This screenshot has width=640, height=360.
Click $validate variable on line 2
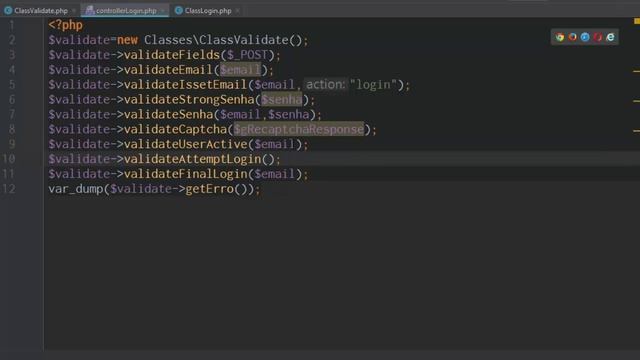(x=79, y=40)
